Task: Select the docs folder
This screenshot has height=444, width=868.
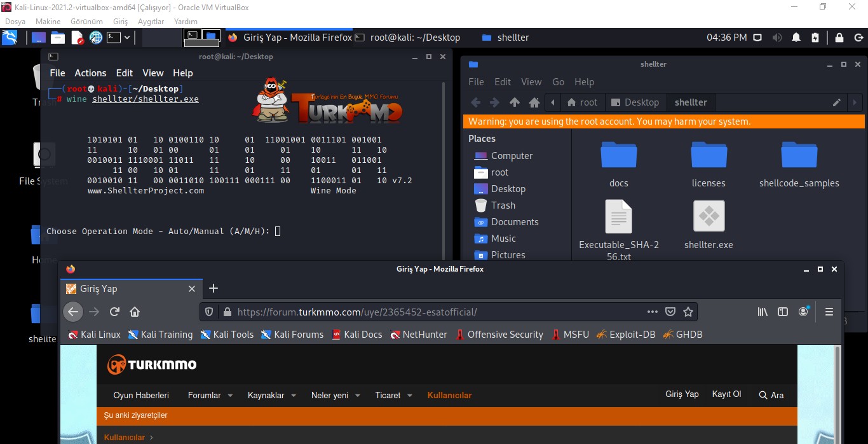Action: pyautogui.click(x=618, y=165)
